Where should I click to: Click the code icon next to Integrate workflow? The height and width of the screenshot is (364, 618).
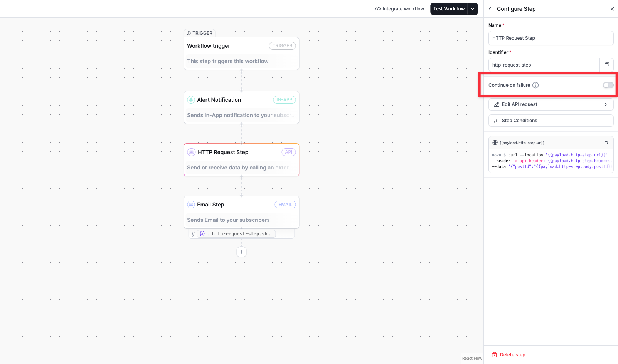pyautogui.click(x=377, y=8)
